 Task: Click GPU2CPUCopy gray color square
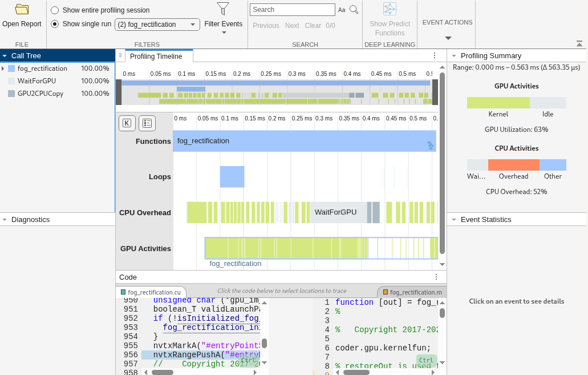coord(11,94)
